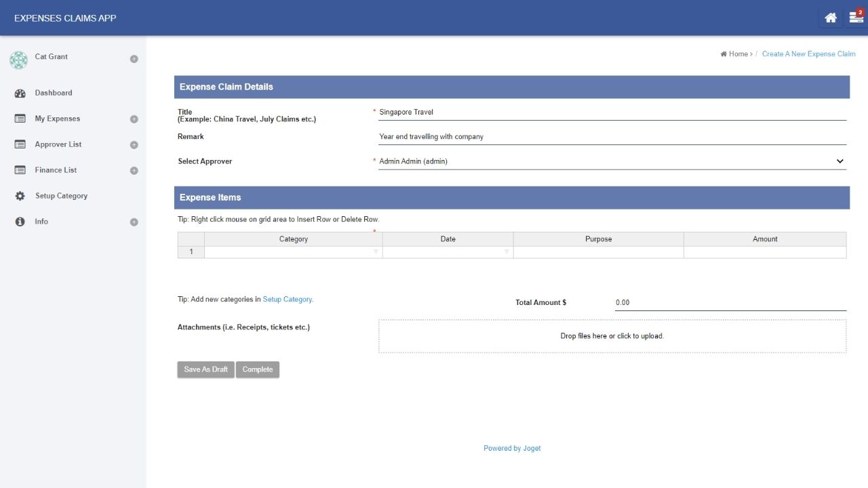Click the attachments upload drop zone

point(612,336)
